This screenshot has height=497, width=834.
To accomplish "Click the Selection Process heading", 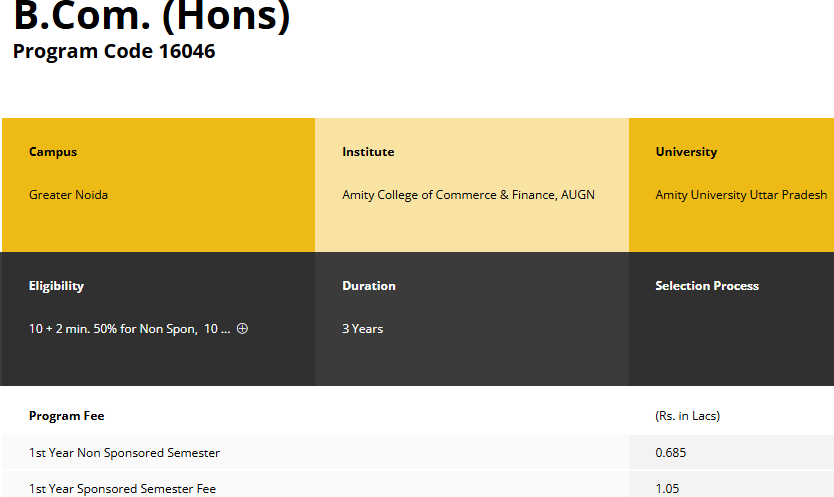I will (707, 286).
